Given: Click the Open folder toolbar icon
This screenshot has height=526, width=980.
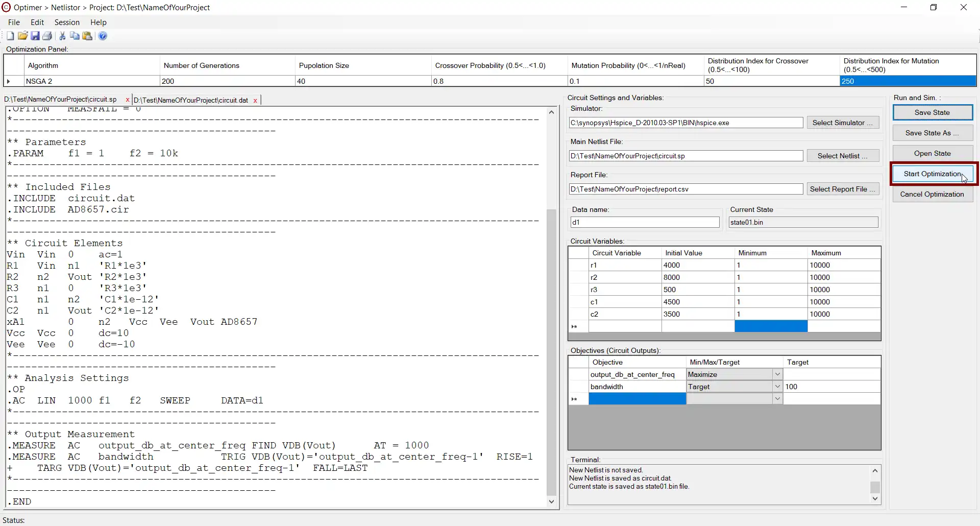Looking at the screenshot, I should (22, 36).
